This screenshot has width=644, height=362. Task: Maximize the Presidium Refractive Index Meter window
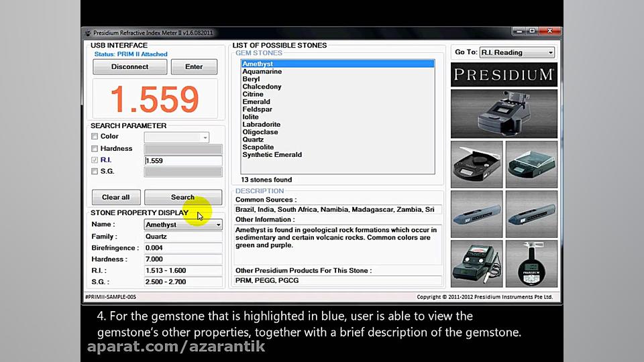pos(532,32)
